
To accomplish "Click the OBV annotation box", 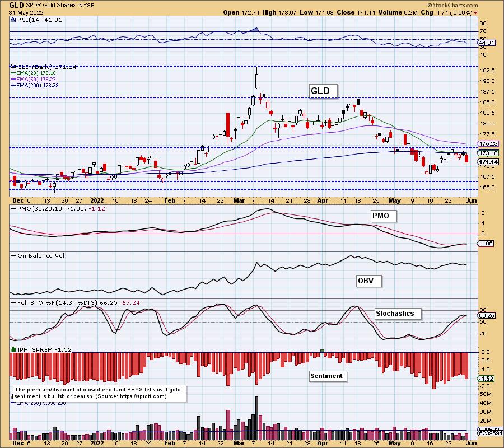I will tap(368, 281).
